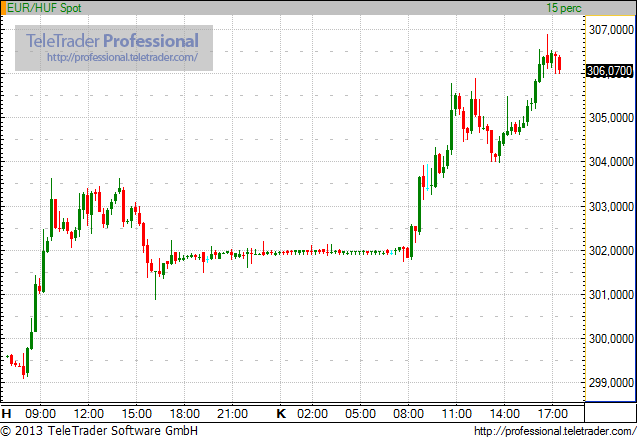The image size is (637, 440).
Task: Click the 11:00 time axis label
Action: pos(456,414)
